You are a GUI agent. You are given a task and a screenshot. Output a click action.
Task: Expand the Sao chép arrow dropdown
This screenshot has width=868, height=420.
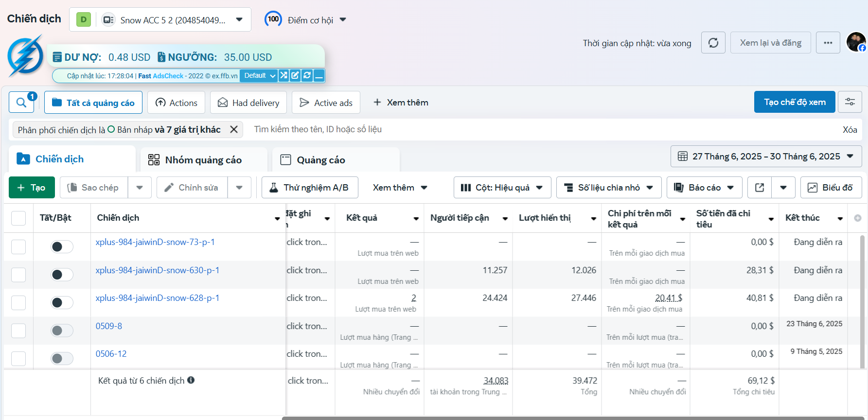(x=140, y=188)
